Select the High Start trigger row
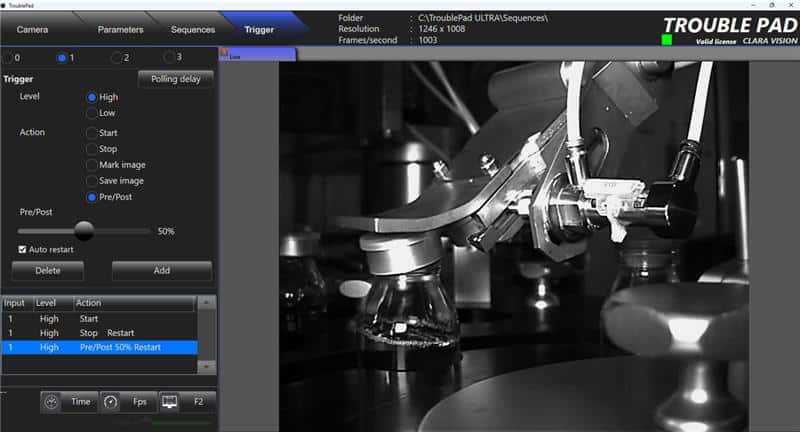 (x=99, y=319)
